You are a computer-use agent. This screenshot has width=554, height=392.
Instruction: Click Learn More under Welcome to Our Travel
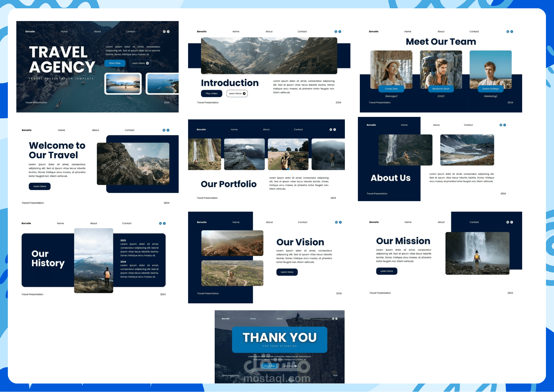coord(40,186)
